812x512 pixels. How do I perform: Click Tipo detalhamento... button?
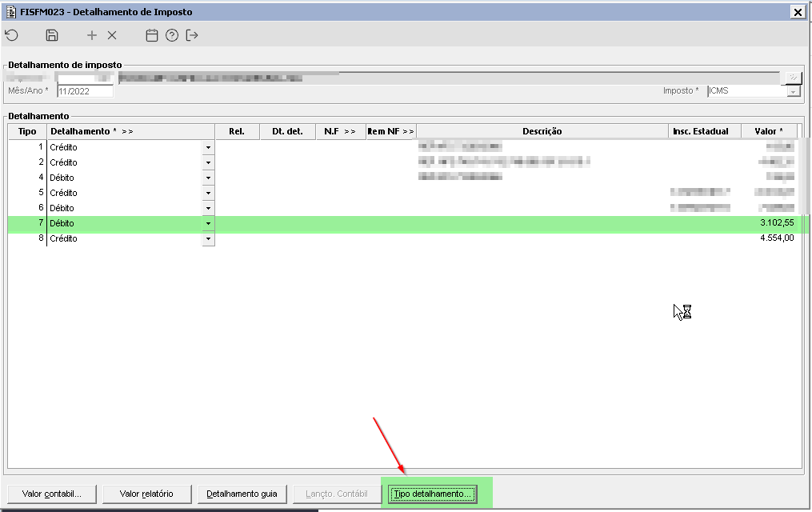click(433, 494)
